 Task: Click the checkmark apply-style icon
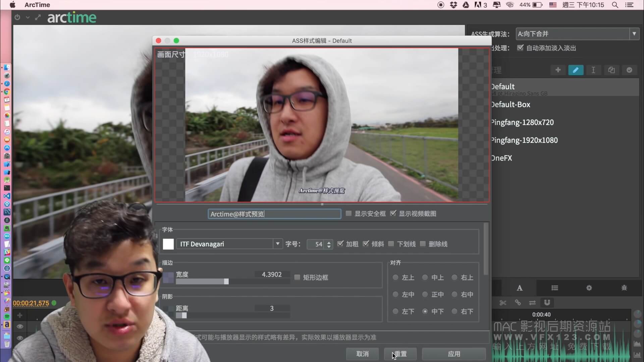tap(629, 70)
